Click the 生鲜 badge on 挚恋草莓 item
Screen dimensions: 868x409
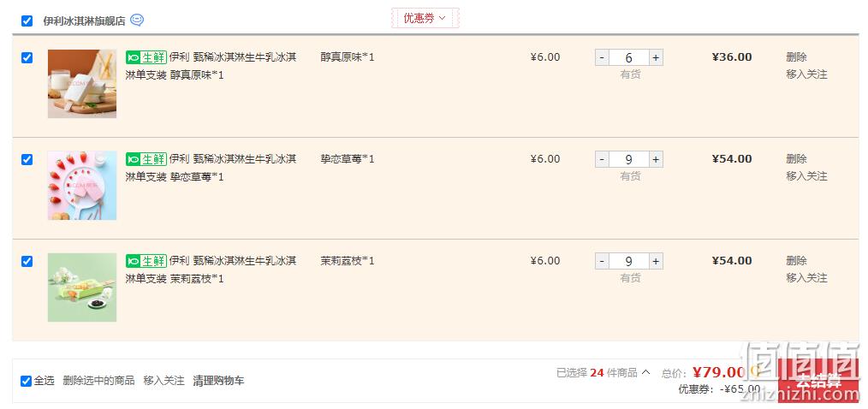(x=146, y=159)
